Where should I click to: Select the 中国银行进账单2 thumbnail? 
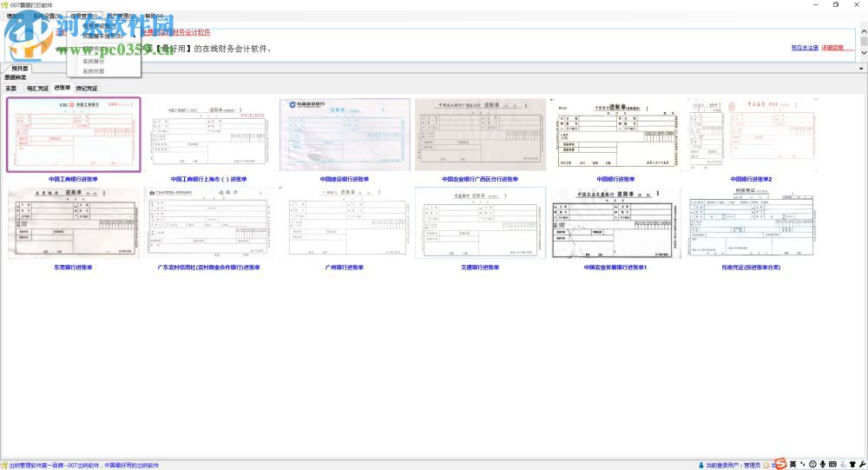tap(751, 135)
